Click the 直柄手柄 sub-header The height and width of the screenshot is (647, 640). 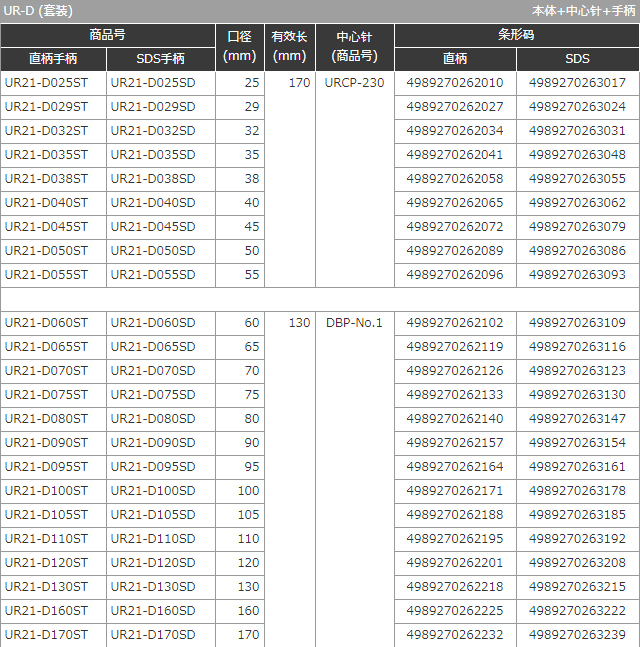point(53,59)
